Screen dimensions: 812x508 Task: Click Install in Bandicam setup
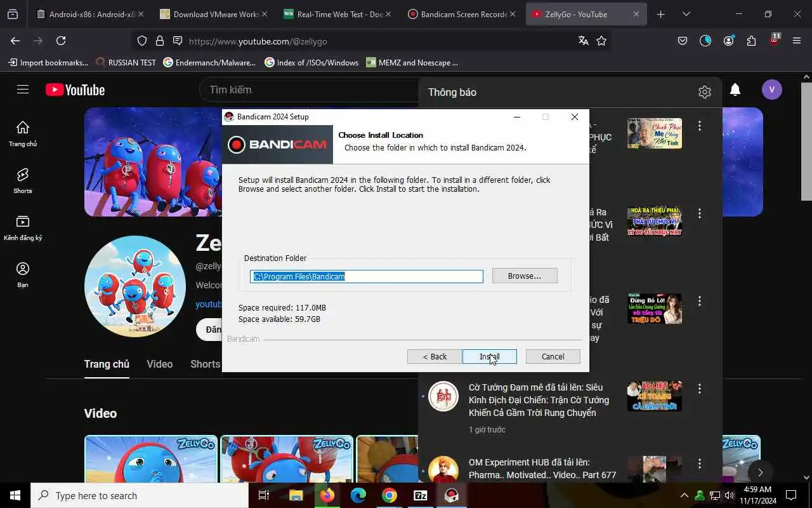[x=489, y=356]
